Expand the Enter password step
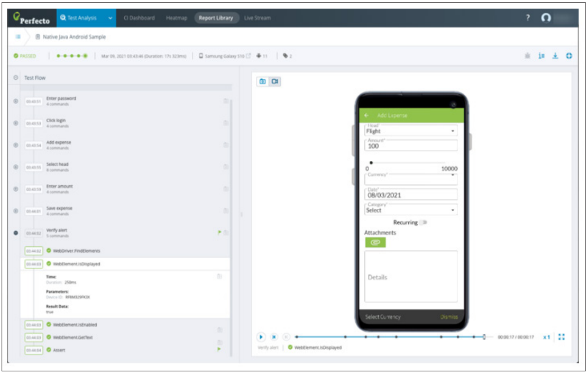The image size is (588, 374). coord(16,101)
